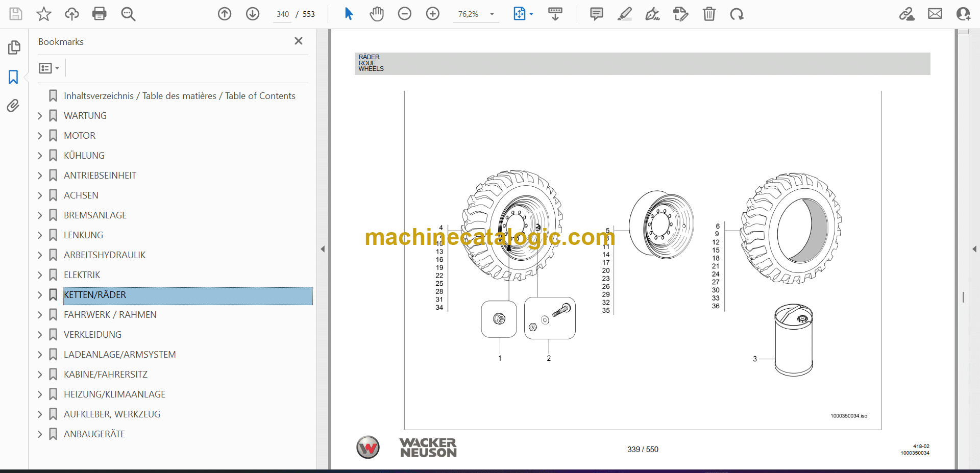Click the current page number field
Viewport: 980px width, 473px height.
[x=283, y=14]
